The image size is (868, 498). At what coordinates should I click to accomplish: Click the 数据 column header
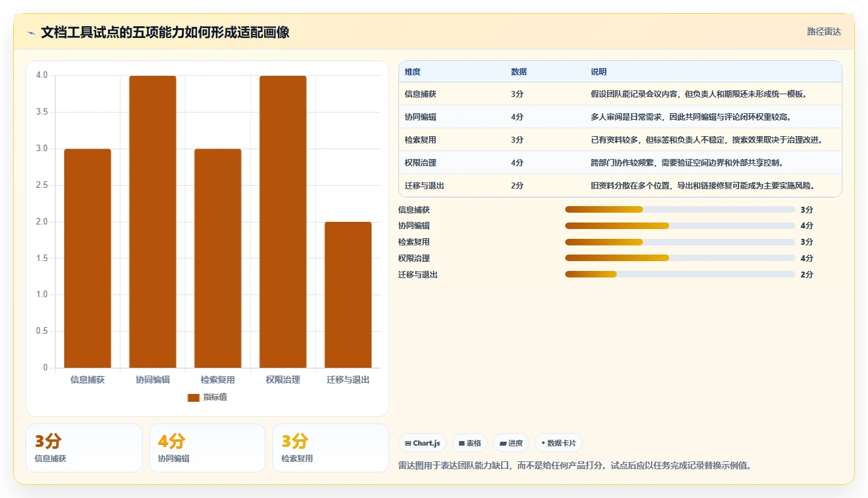pos(519,72)
